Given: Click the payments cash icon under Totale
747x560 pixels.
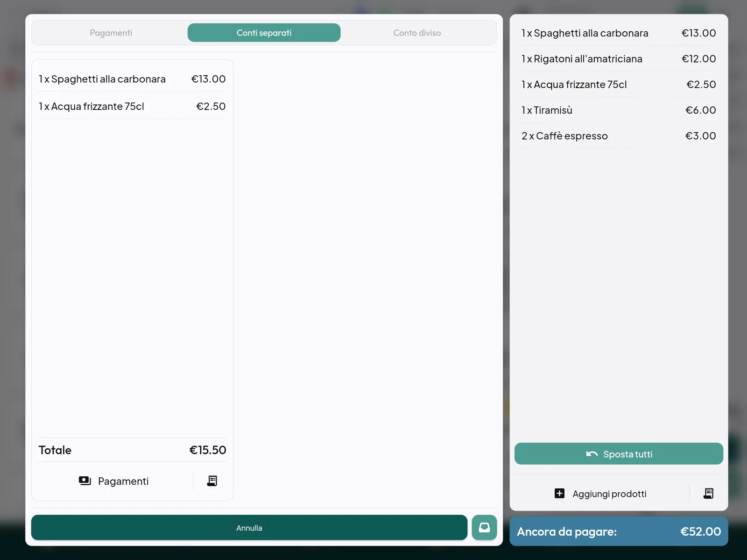Looking at the screenshot, I should 85,481.
